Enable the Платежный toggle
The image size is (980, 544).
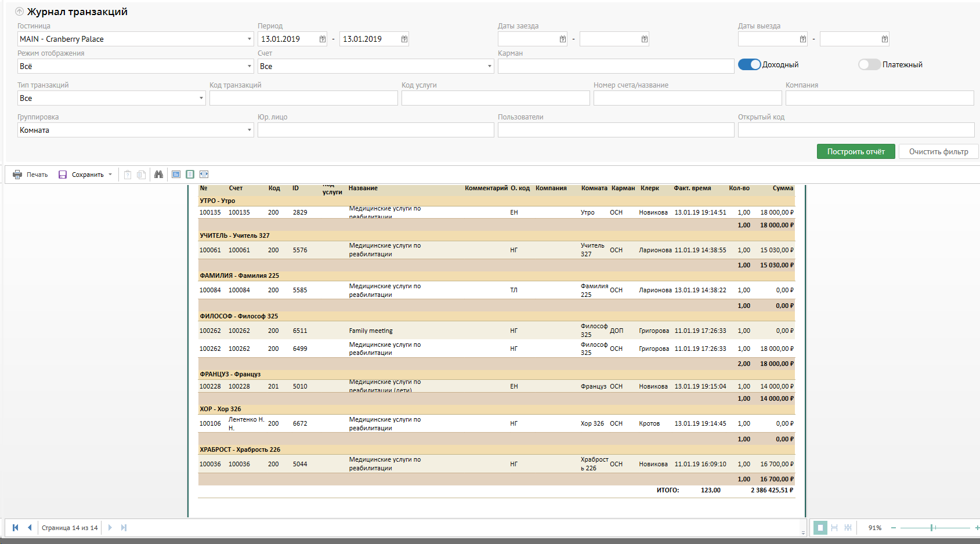[869, 65]
